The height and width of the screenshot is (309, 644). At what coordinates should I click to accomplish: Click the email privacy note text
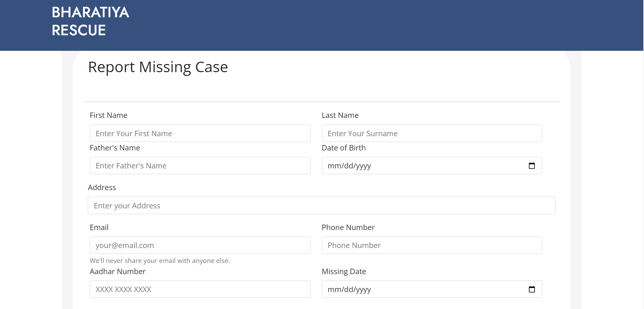160,261
